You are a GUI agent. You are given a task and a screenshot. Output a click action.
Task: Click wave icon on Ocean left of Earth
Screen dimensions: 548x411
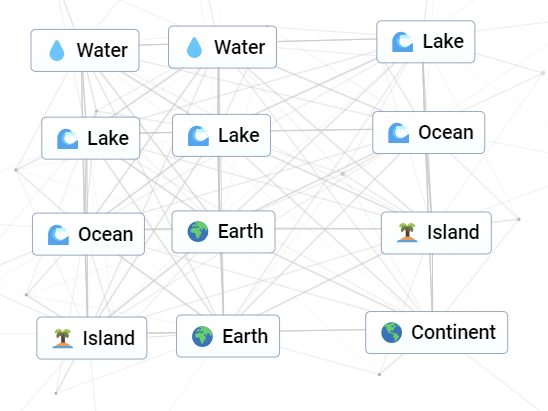pos(58,235)
